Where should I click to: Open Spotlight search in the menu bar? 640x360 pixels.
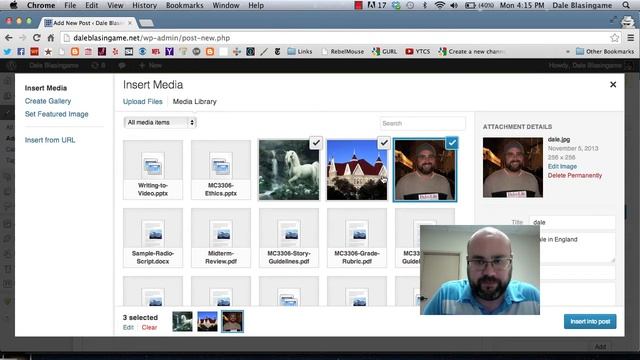click(626, 5)
